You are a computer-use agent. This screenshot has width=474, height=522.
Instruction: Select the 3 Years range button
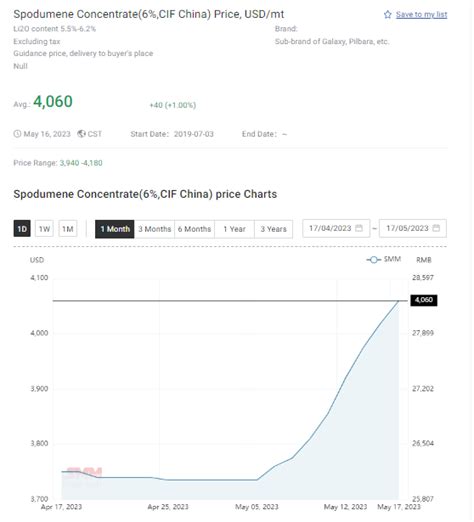(275, 230)
